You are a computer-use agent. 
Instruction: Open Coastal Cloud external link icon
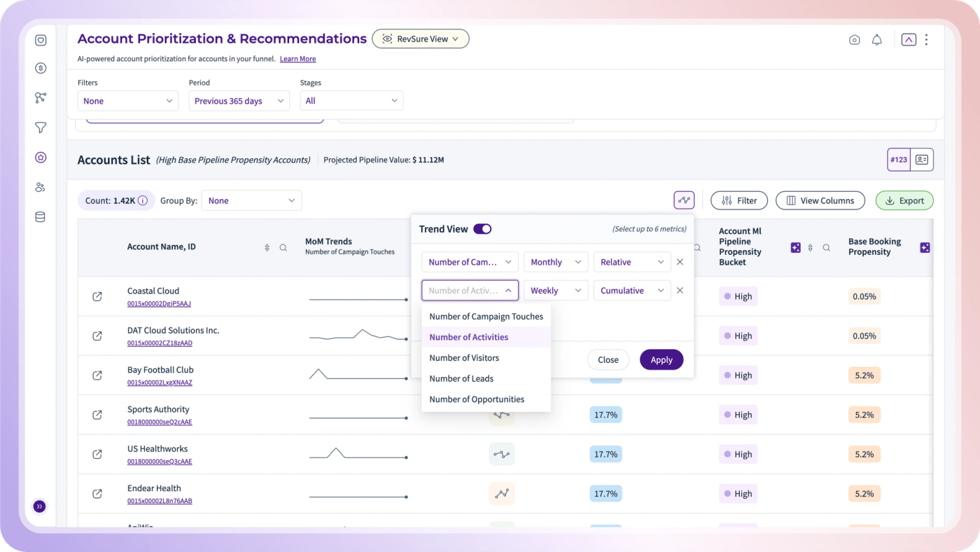coord(97,296)
